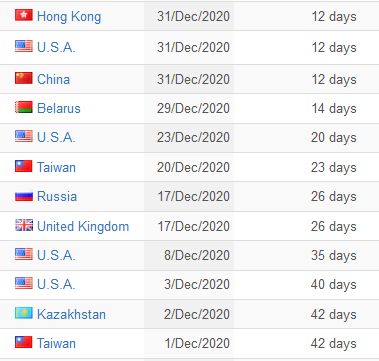Open the Hong Kong link

point(69,17)
